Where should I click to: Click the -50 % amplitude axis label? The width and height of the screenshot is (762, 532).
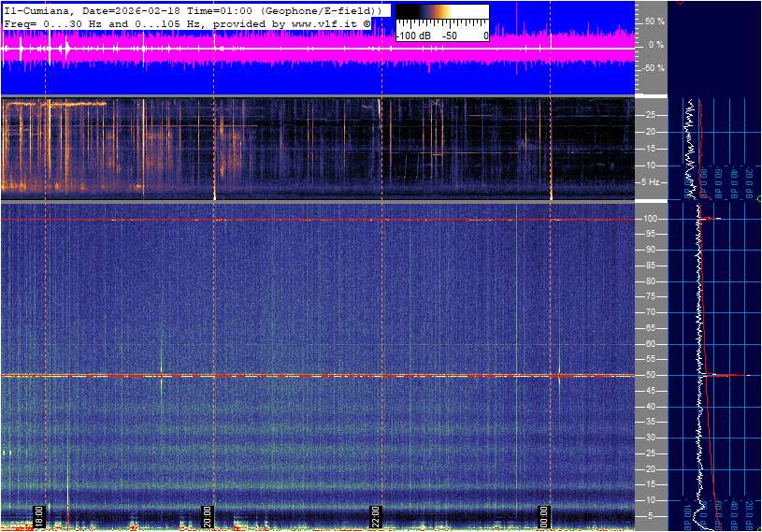coord(653,68)
